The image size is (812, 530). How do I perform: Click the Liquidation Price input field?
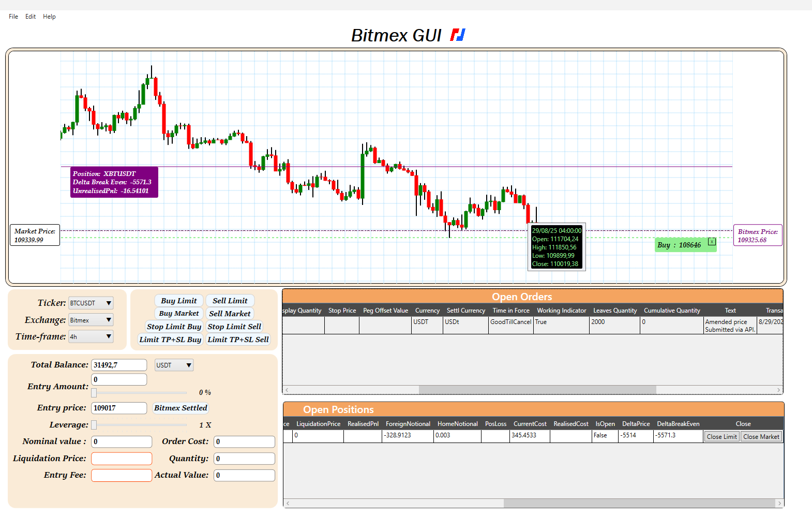122,459
